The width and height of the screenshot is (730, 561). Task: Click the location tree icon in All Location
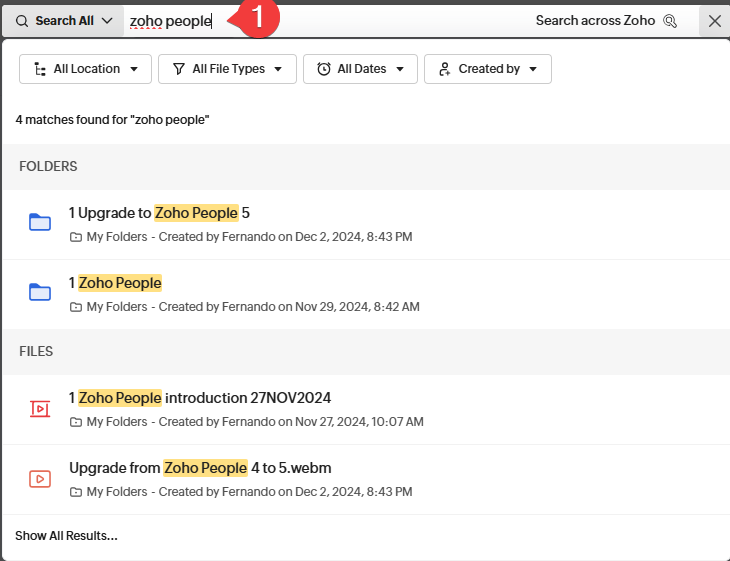(40, 69)
